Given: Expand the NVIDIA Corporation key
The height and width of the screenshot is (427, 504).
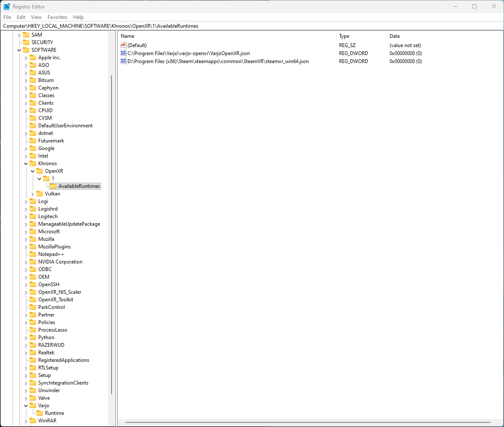Looking at the screenshot, I should (26, 262).
